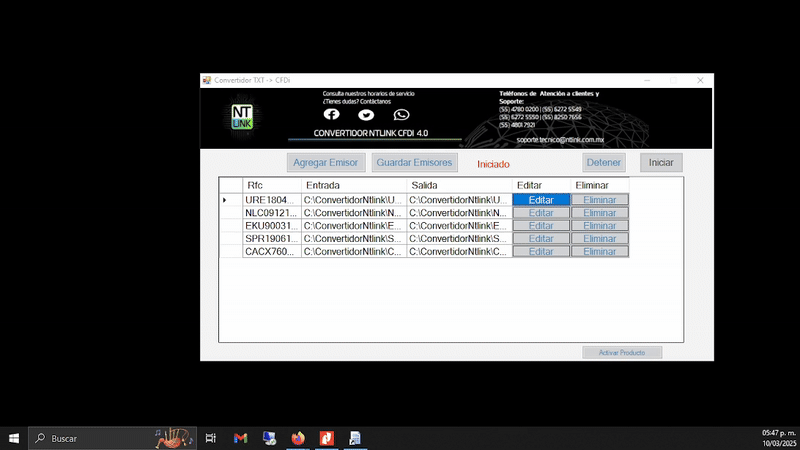The height and width of the screenshot is (450, 800).
Task: Start the converter with Iniciar
Action: coord(661,163)
